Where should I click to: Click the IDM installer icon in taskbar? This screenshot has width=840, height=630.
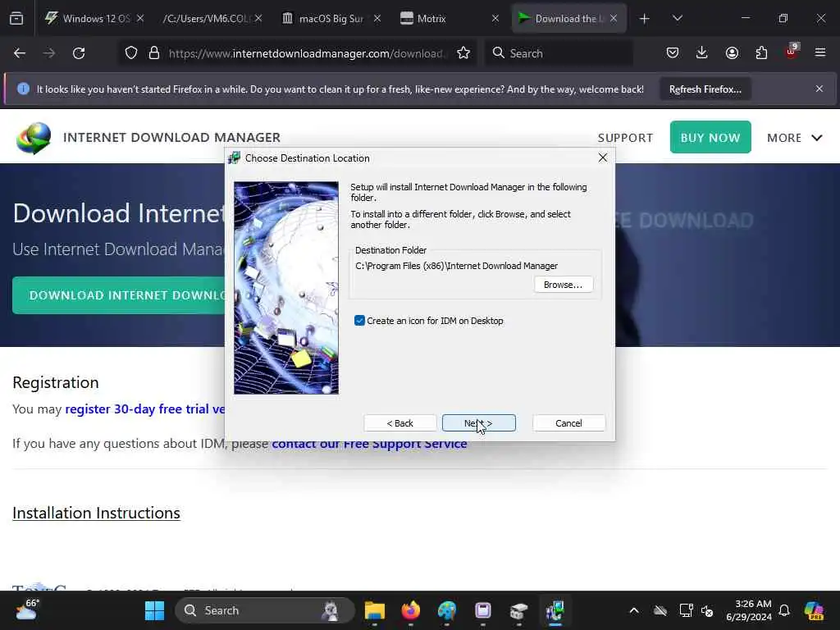click(555, 610)
